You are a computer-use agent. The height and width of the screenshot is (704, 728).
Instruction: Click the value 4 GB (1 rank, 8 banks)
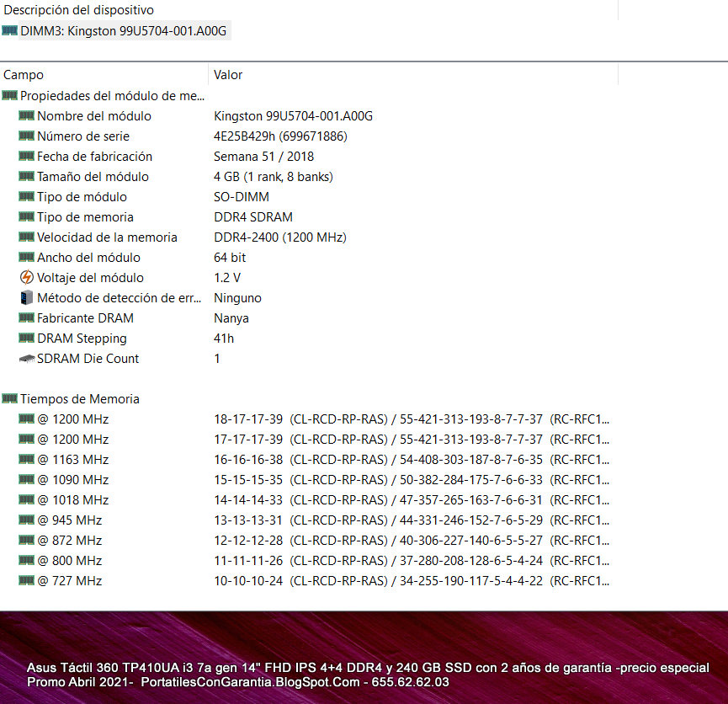(274, 177)
